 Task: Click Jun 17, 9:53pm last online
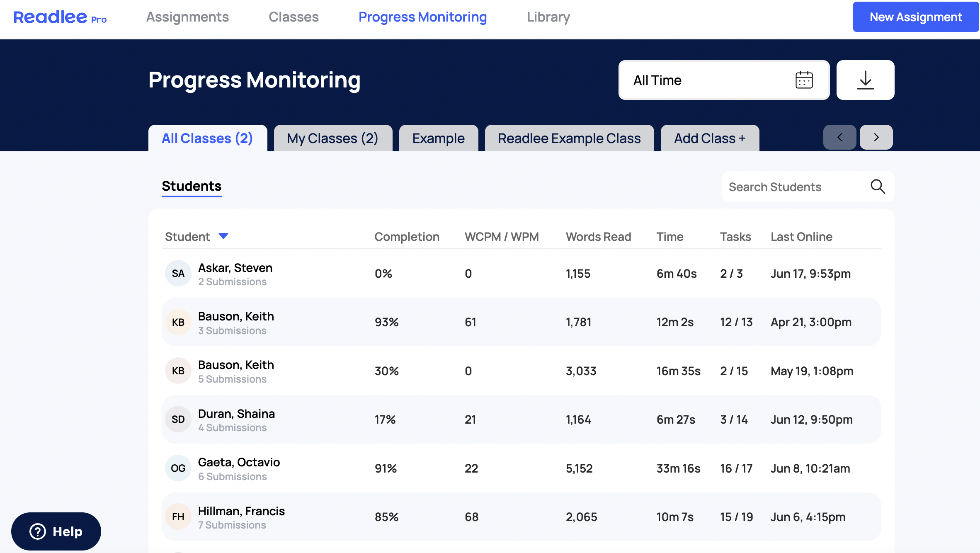810,274
